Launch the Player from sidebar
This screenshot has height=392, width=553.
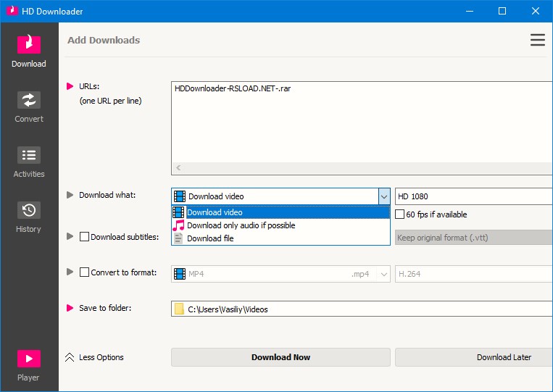(29, 359)
